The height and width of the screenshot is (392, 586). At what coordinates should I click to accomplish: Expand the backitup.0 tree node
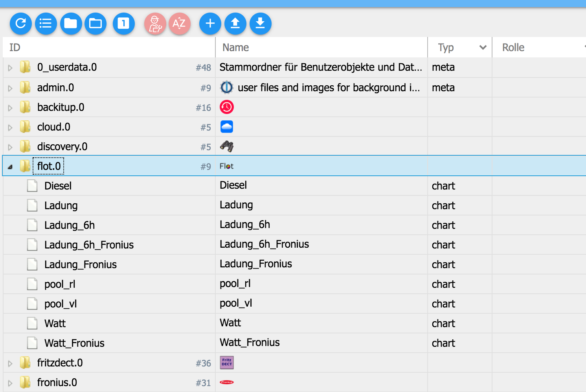(10, 108)
